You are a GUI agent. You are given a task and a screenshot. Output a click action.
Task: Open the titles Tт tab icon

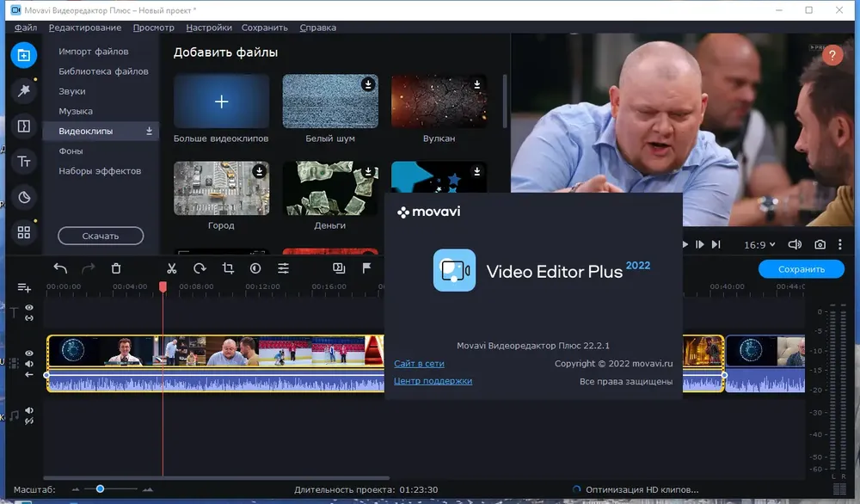(x=23, y=162)
